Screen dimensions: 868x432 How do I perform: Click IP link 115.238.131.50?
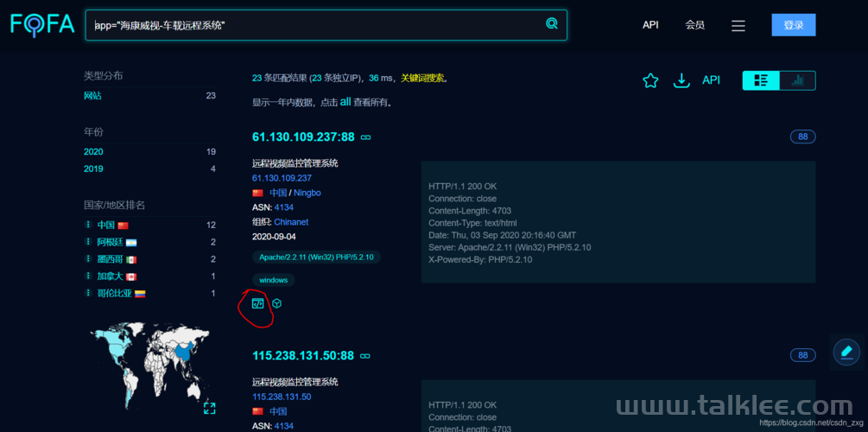(x=282, y=397)
